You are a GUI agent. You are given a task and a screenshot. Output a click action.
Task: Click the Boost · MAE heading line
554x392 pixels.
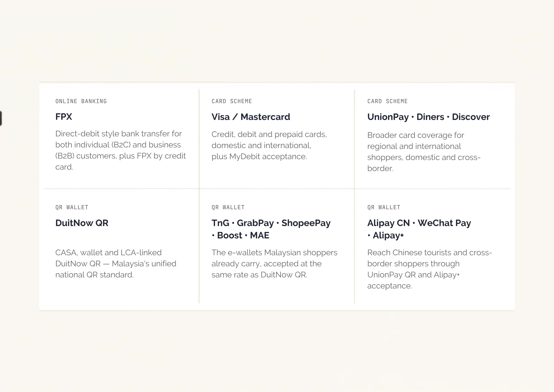pos(240,235)
